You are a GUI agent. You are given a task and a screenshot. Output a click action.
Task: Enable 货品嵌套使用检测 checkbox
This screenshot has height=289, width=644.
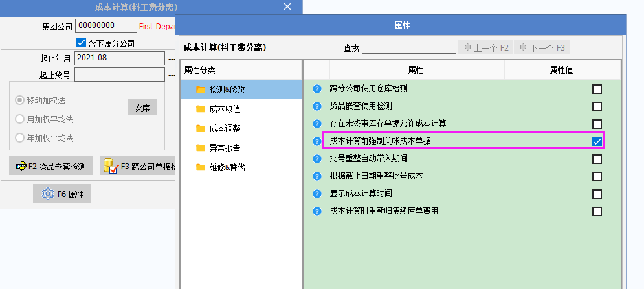coord(597,106)
